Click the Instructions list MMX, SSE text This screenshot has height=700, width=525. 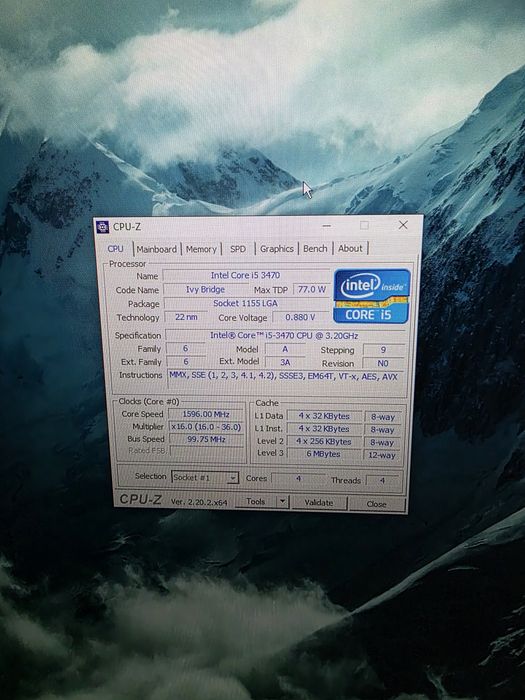285,376
